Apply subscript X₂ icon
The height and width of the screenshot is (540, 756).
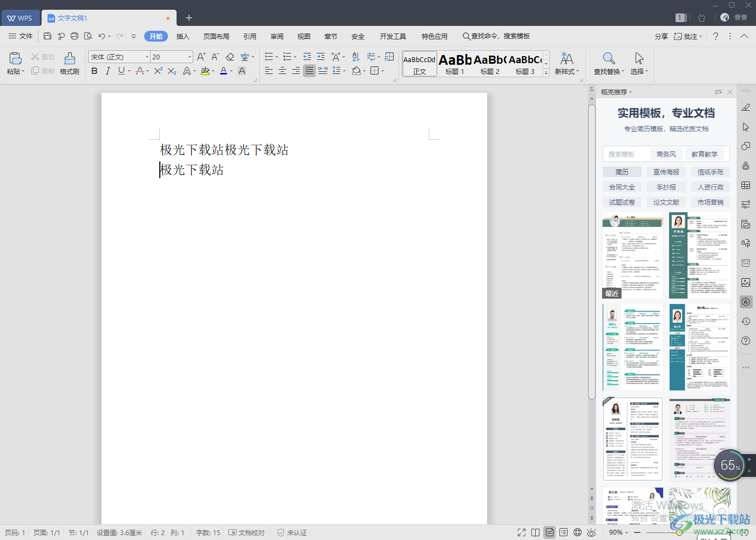pyautogui.click(x=172, y=71)
